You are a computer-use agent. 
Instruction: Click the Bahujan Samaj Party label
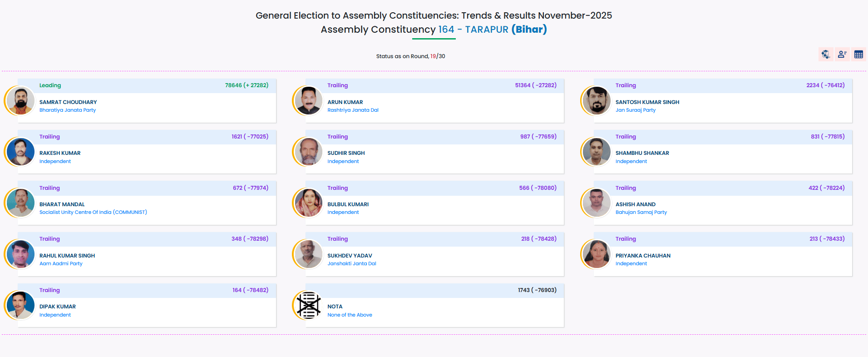coord(641,212)
